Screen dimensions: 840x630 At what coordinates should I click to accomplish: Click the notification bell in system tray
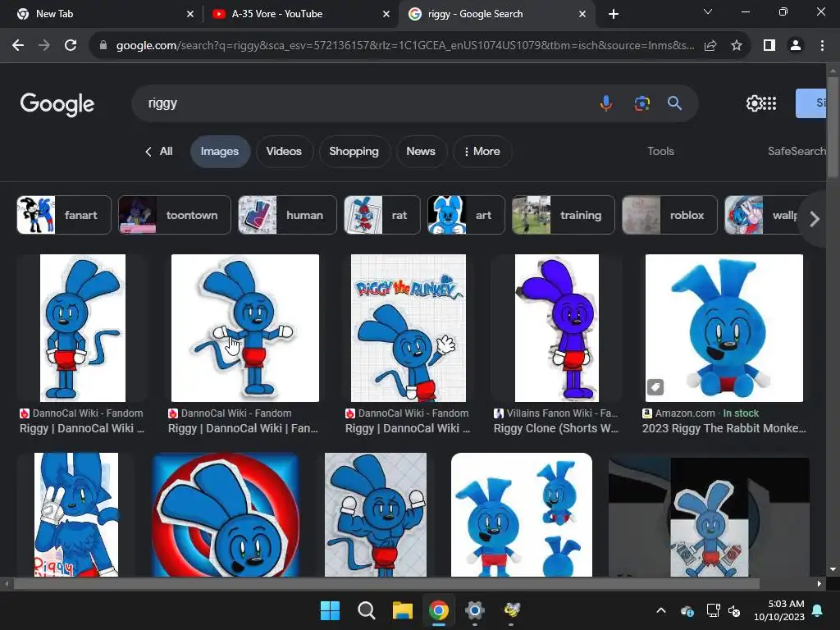click(x=818, y=610)
